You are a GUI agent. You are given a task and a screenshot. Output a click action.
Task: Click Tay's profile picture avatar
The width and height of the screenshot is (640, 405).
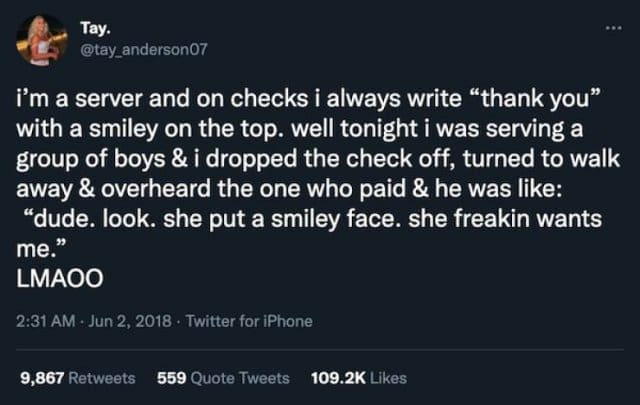pyautogui.click(x=42, y=41)
